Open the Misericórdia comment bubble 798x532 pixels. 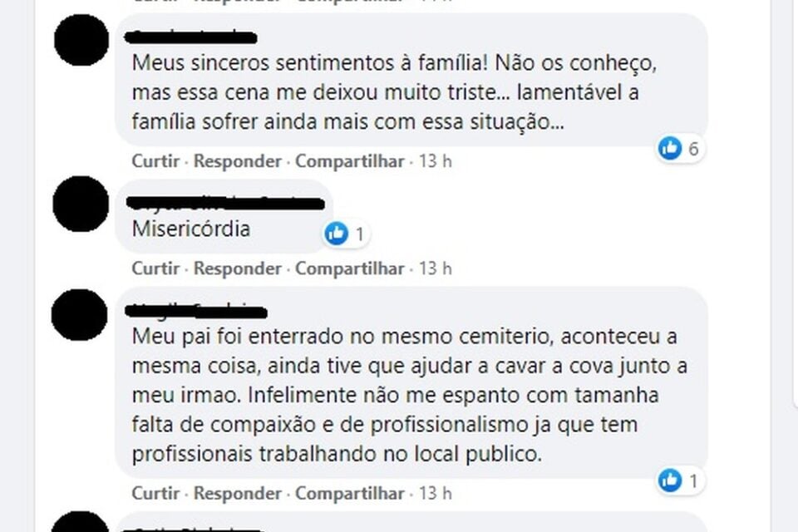193,227
